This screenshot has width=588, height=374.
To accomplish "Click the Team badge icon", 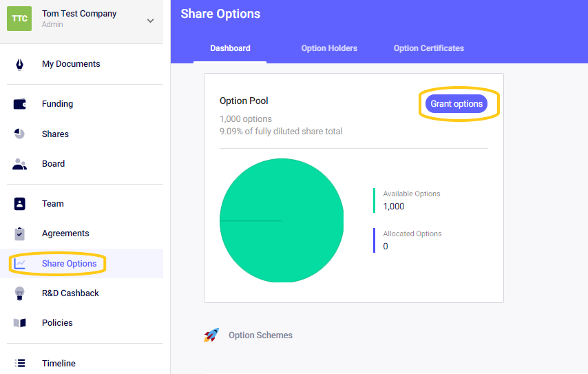I will click(19, 204).
